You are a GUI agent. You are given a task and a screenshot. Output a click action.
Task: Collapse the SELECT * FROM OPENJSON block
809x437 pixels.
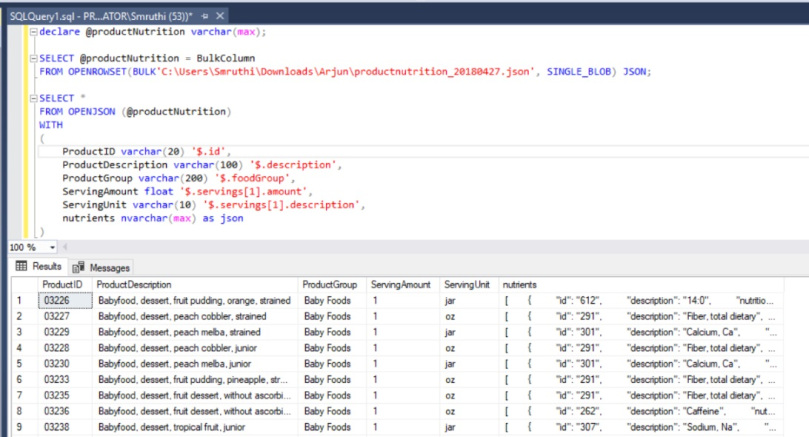tap(33, 98)
